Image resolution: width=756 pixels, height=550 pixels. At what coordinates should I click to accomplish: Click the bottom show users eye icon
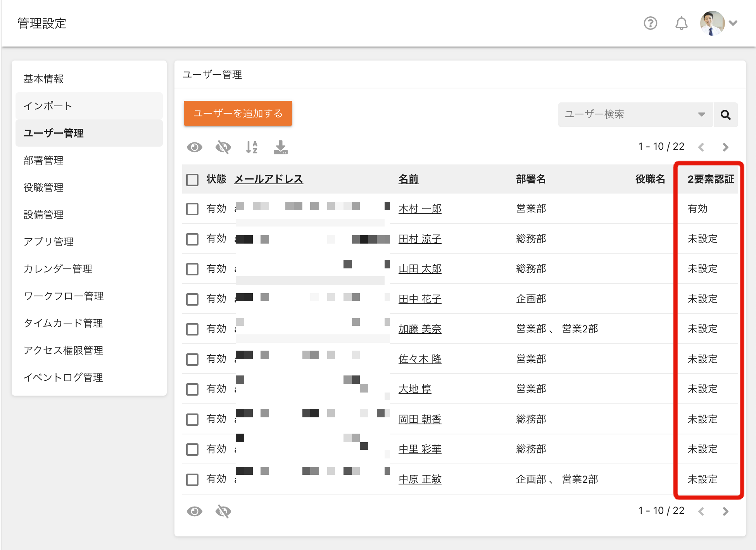[195, 511]
